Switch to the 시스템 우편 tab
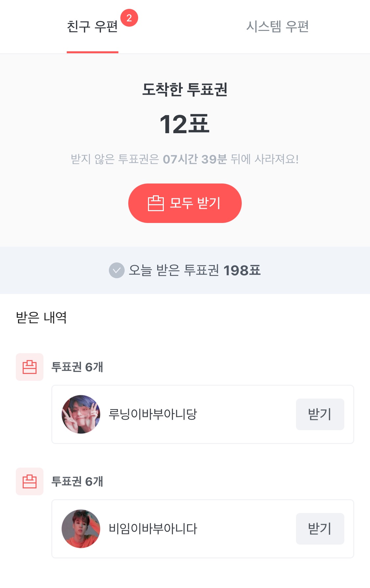The height and width of the screenshot is (588, 370). click(277, 27)
